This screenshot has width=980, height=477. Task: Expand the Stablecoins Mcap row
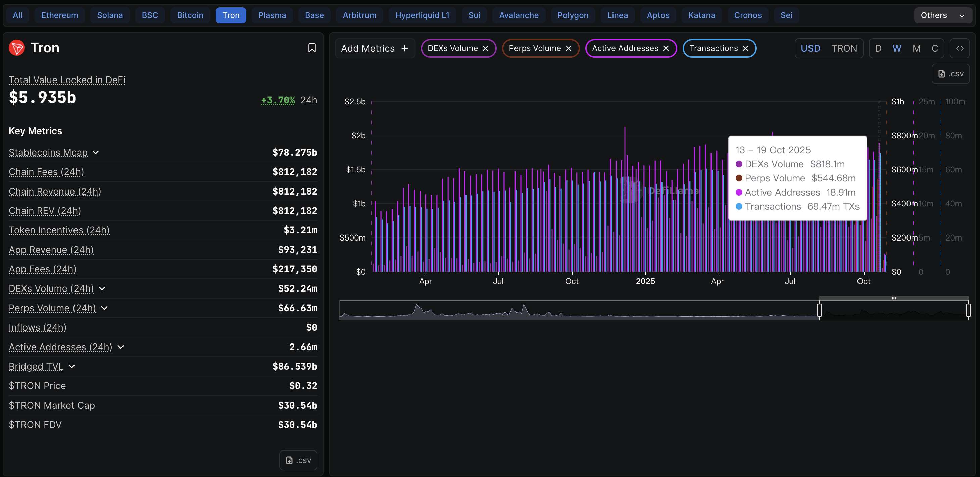pyautogui.click(x=96, y=153)
